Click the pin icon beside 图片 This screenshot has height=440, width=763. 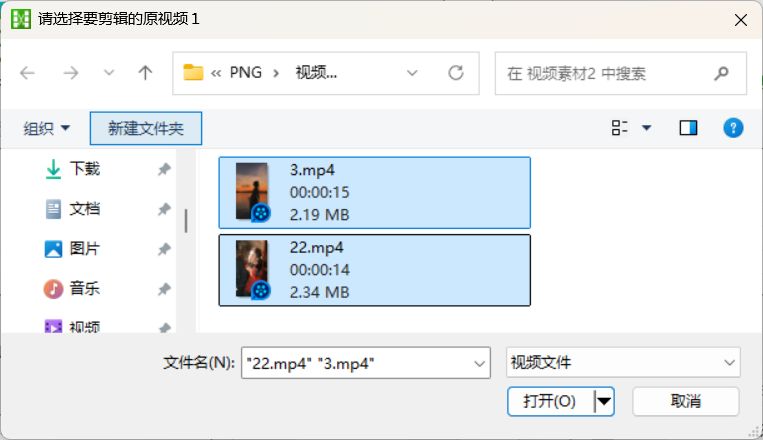(164, 249)
